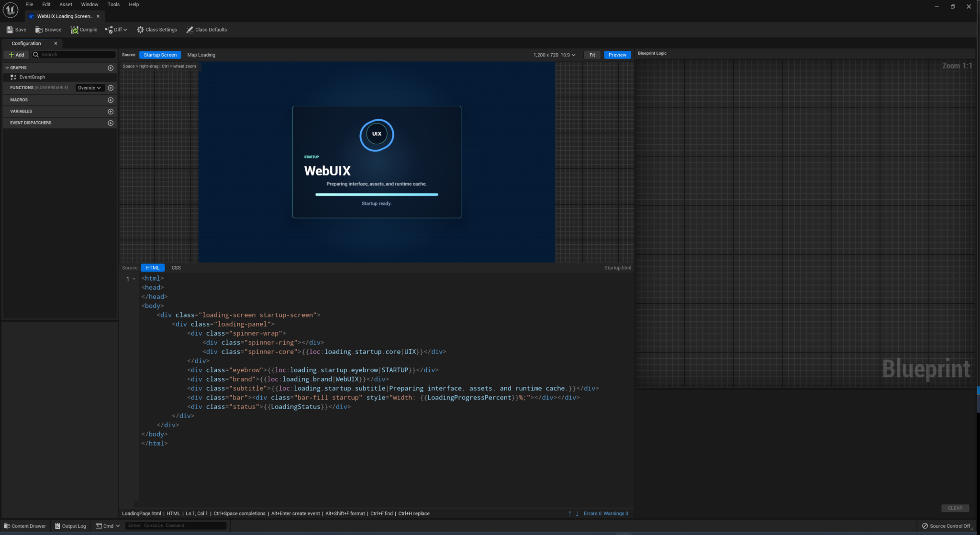Open Class Settings
The width and height of the screenshot is (980, 535).
156,30
